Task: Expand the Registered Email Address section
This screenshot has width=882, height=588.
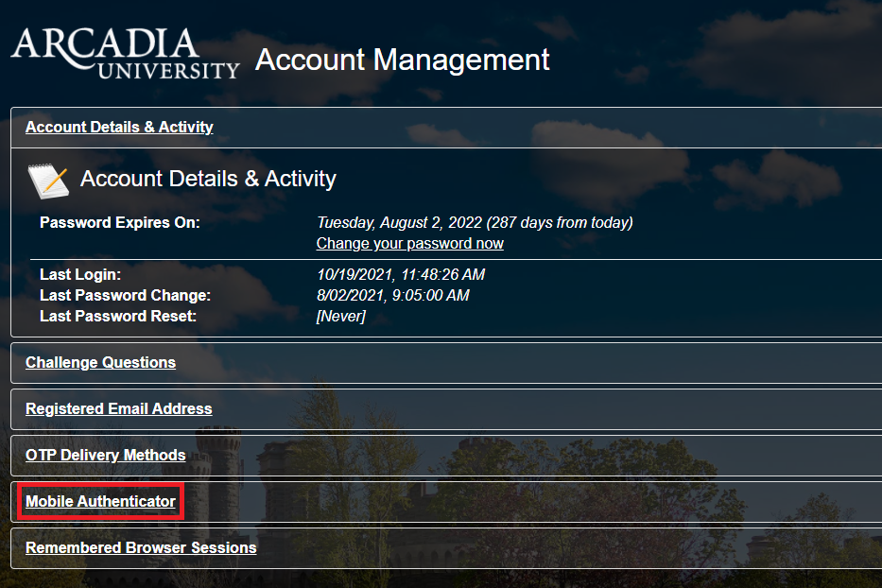Action: [x=118, y=409]
